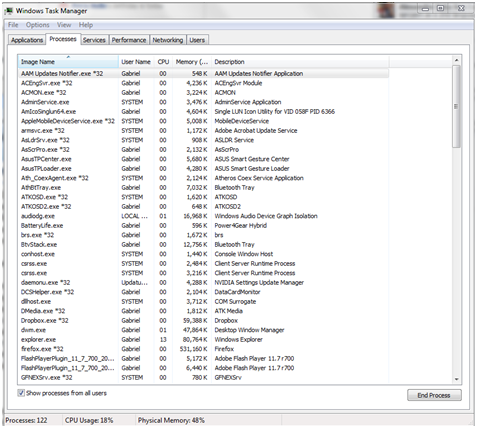Select firefox.exe *32 process
This screenshot has width=477, height=428.
coord(203,349)
